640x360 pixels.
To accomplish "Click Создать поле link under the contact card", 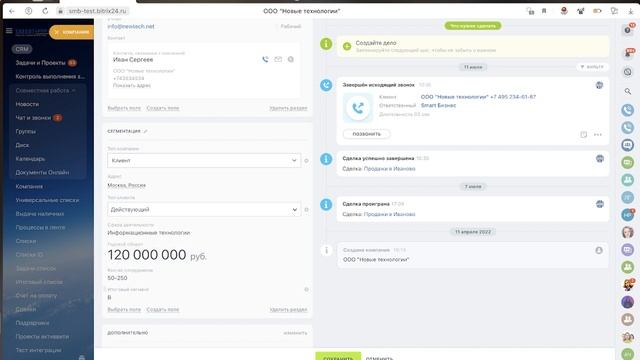I will pos(162,108).
